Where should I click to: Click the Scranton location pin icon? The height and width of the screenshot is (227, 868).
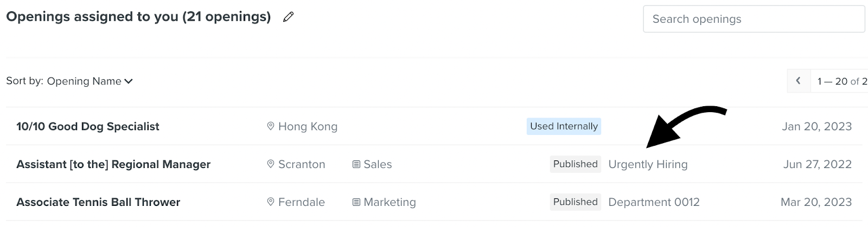pos(271,164)
